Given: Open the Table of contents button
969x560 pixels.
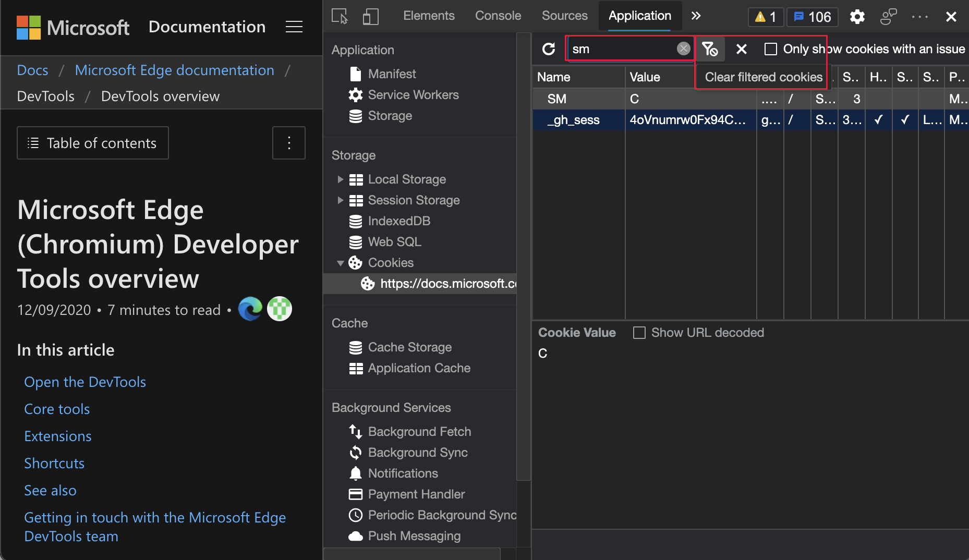Looking at the screenshot, I should click(93, 143).
